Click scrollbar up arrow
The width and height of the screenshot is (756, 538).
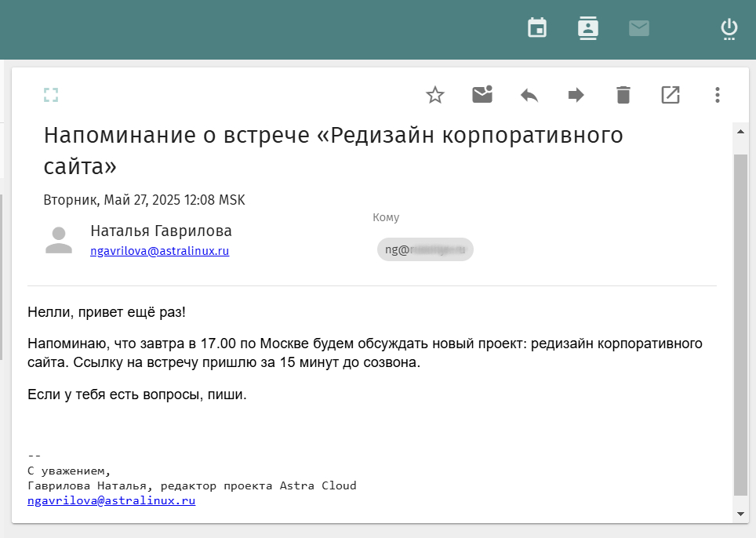coord(740,132)
